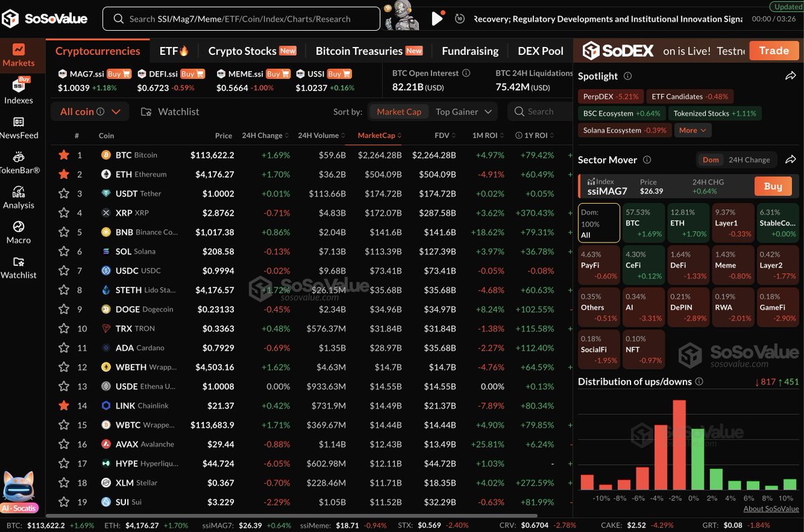Sort by 24H Change column
The image size is (804, 532).
click(x=264, y=135)
